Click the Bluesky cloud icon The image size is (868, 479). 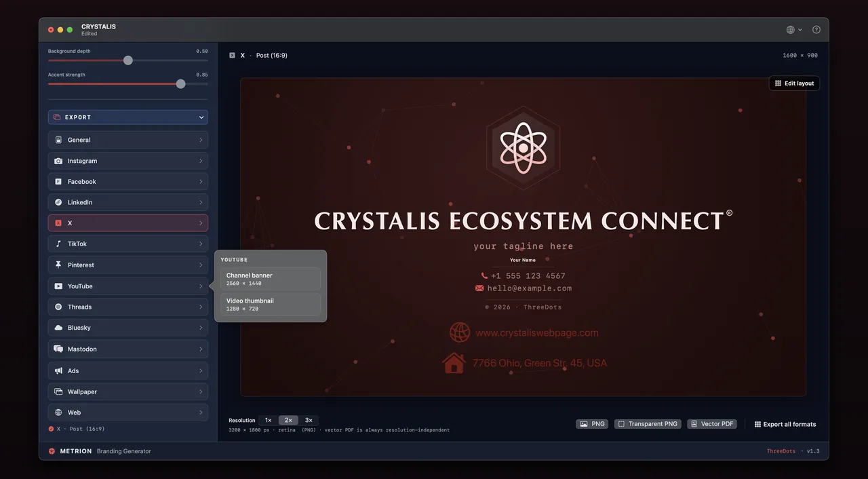pos(58,328)
